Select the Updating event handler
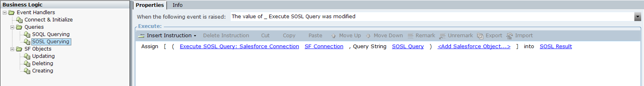644x86 pixels. (43, 56)
